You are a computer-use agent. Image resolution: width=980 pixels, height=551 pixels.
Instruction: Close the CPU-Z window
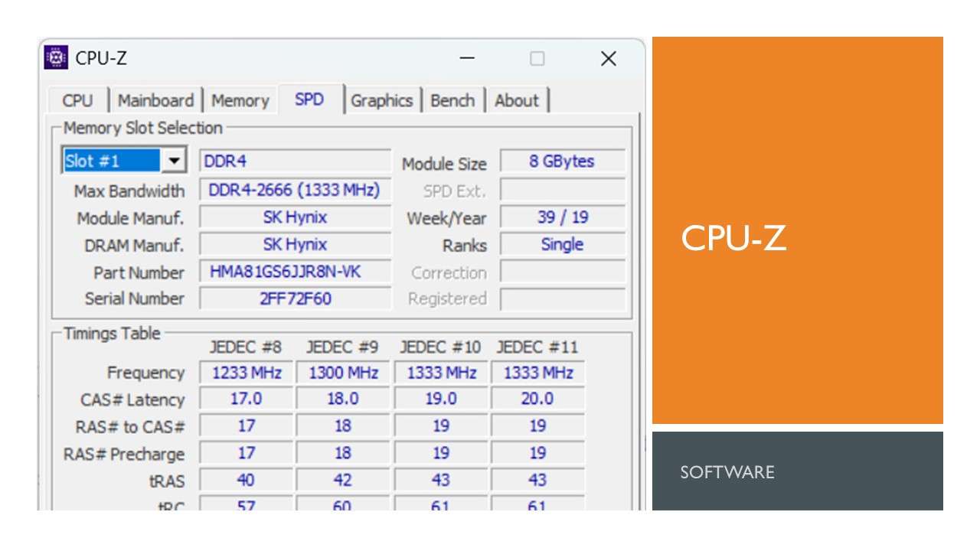(609, 58)
